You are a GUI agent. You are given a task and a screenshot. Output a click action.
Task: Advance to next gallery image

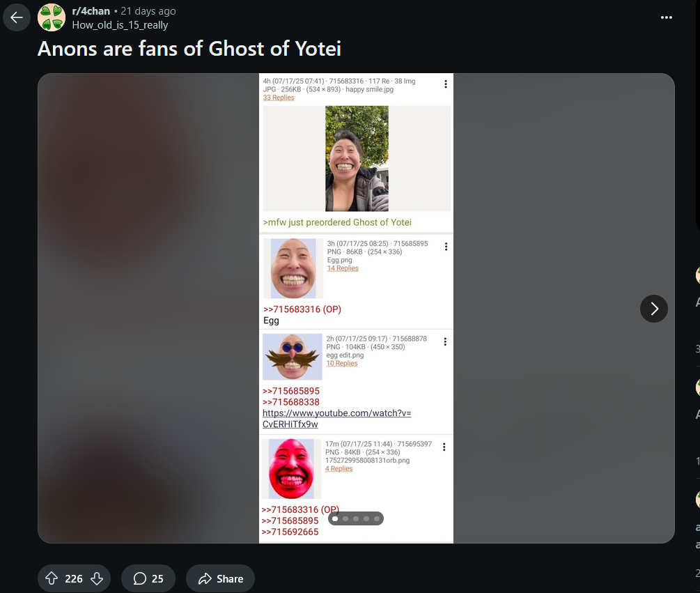[653, 309]
